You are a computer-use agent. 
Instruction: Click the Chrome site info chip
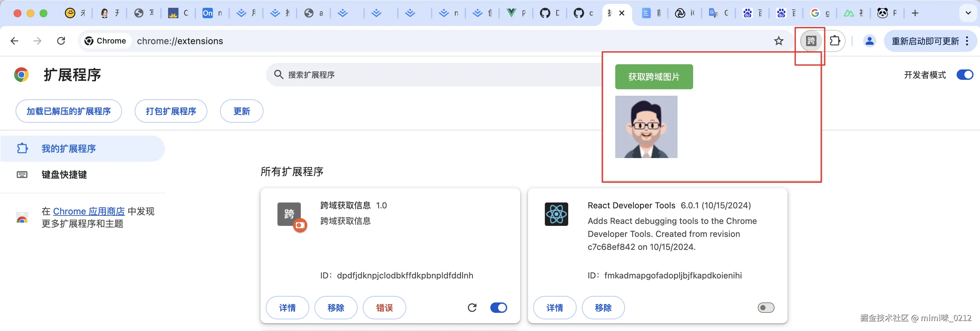(x=105, y=41)
